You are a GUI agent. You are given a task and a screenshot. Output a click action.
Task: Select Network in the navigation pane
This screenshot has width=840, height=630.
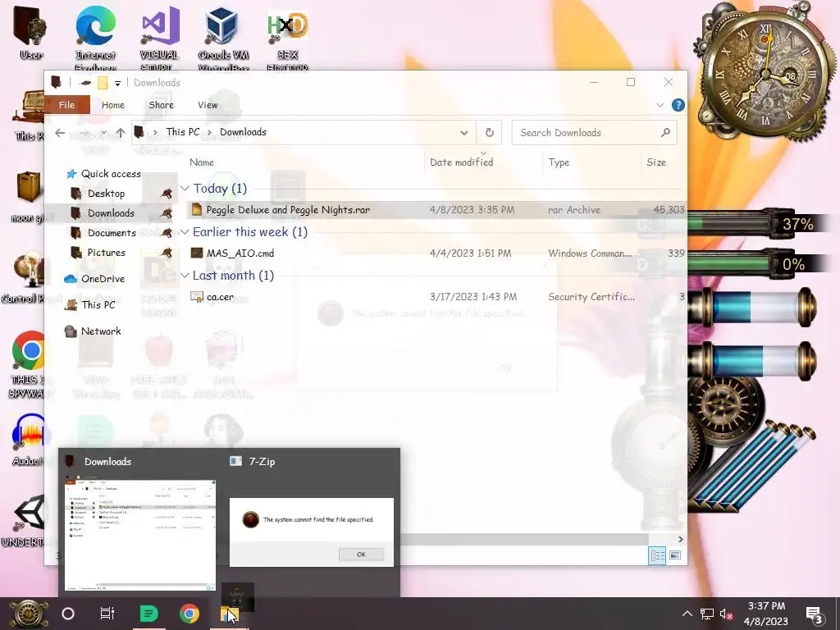94,331
